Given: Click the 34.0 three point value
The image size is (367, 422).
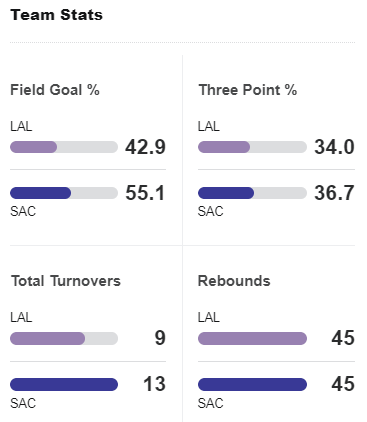Looking at the screenshot, I should point(334,147).
